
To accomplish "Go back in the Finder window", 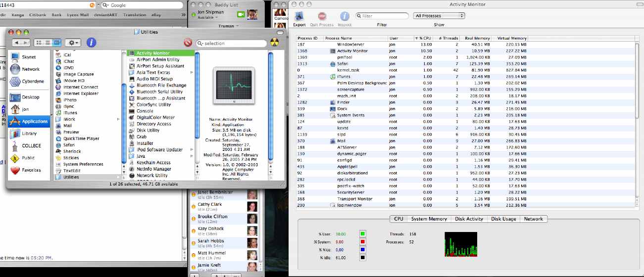I will 16,43.
